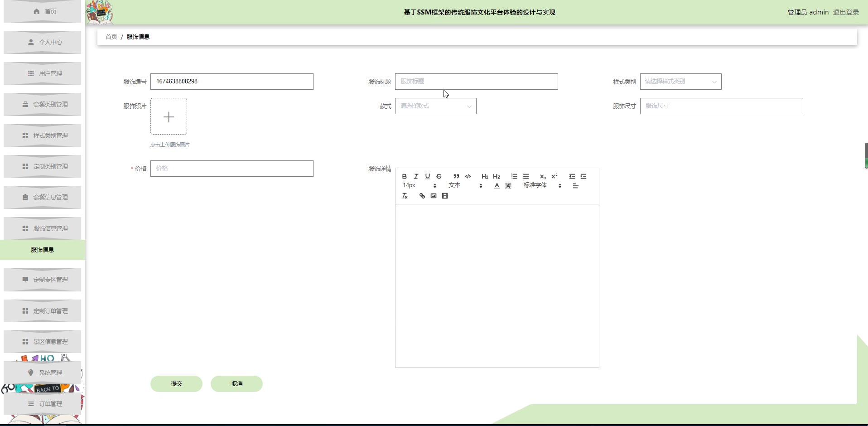
Task: Insert a code block in the editor
Action: click(468, 176)
